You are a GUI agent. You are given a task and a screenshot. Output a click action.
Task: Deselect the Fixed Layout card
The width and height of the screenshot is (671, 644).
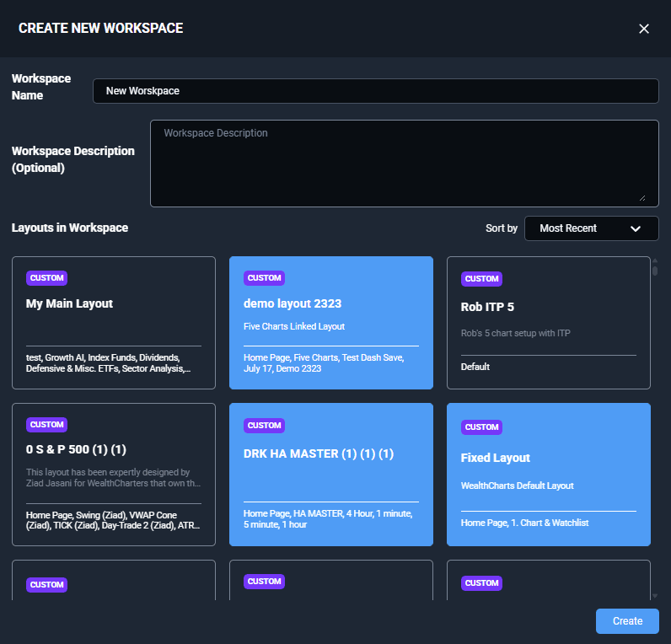coord(549,475)
